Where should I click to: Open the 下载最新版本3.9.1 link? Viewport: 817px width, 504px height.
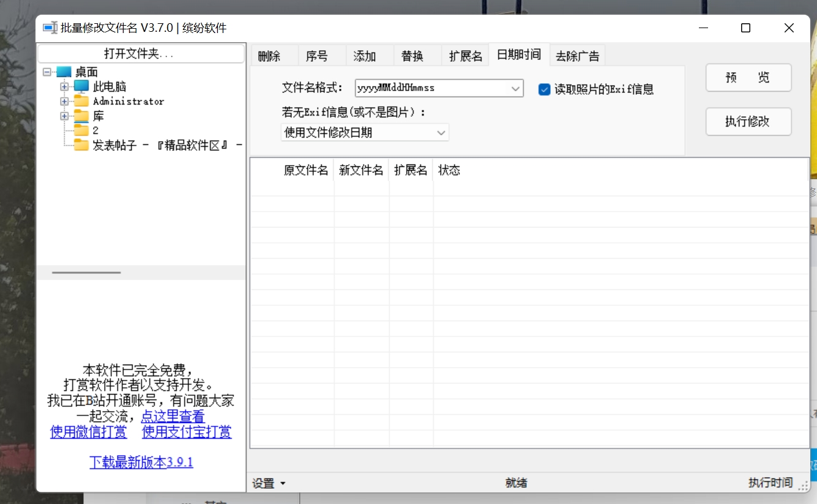pos(141,462)
